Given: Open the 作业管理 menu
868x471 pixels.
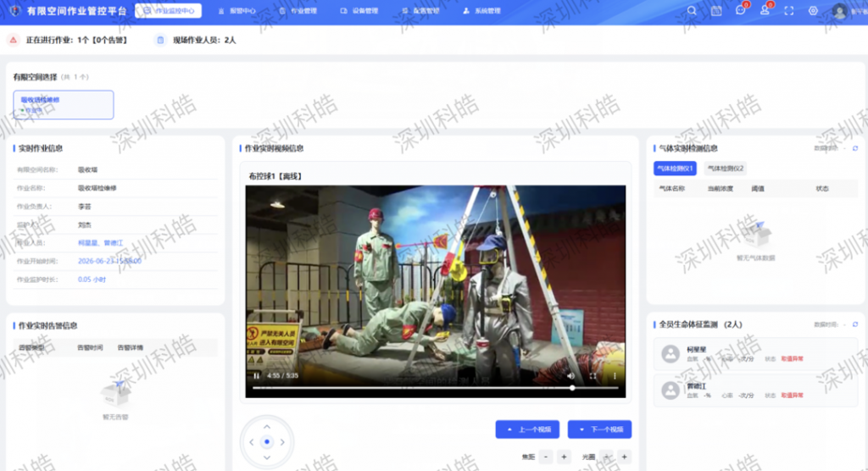Looking at the screenshot, I should coord(298,10).
